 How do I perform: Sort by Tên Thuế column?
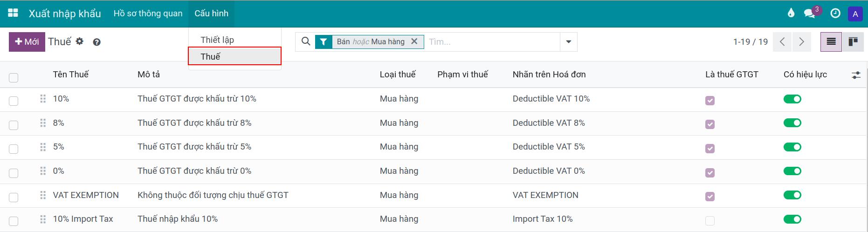coord(71,75)
